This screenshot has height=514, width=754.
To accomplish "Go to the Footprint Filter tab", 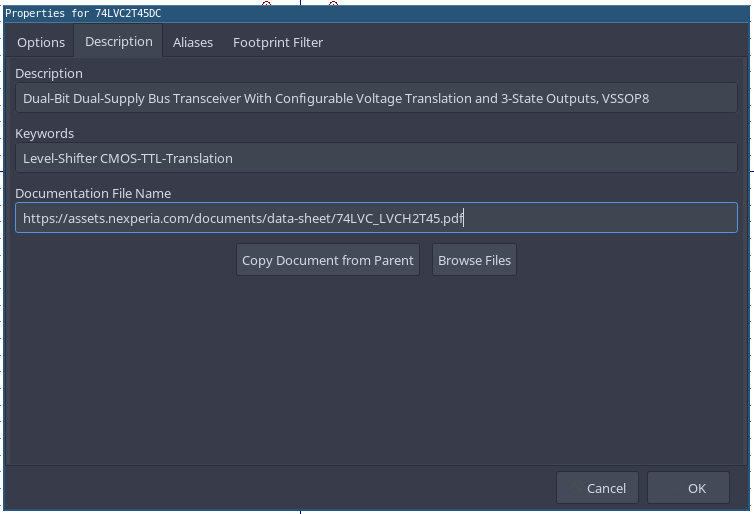I will click(278, 42).
